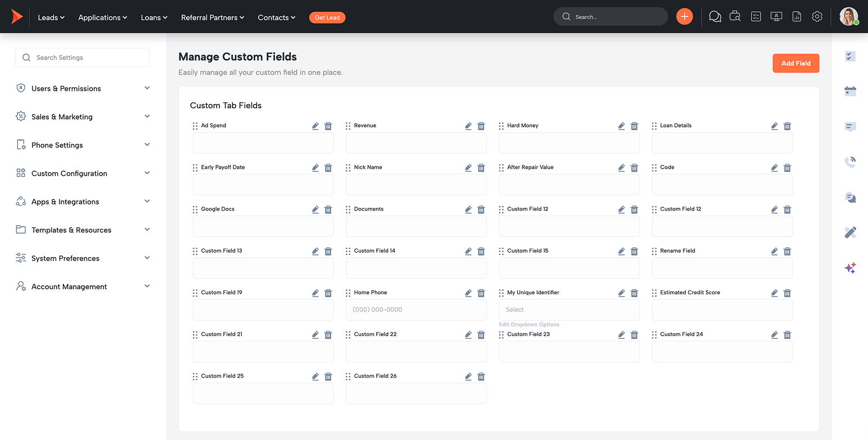868x440 pixels.
Task: Expand Sales & Marketing settings section
Action: (x=83, y=116)
